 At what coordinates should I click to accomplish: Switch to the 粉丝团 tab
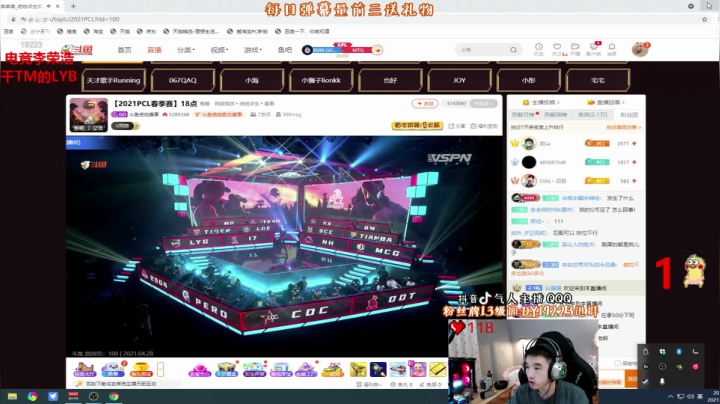pyautogui.click(x=629, y=115)
